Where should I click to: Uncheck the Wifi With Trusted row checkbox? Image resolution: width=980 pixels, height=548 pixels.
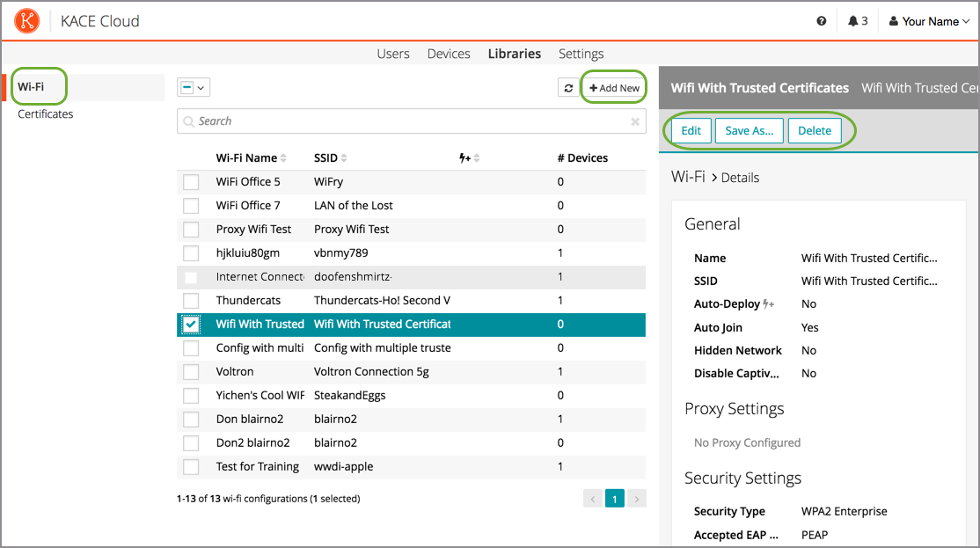click(x=191, y=325)
